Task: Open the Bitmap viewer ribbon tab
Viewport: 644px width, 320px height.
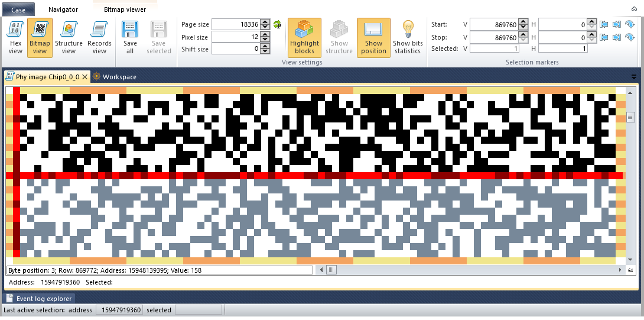Action: click(125, 9)
